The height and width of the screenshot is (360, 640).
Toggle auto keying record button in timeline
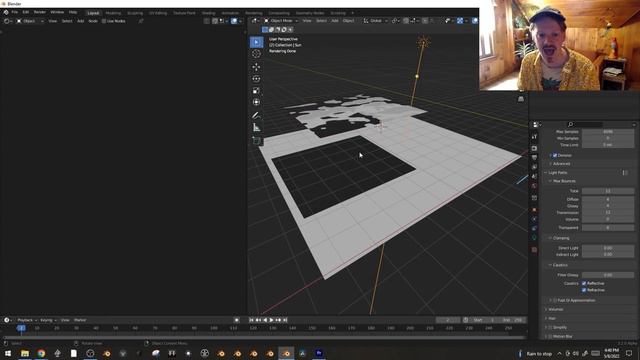(237, 320)
